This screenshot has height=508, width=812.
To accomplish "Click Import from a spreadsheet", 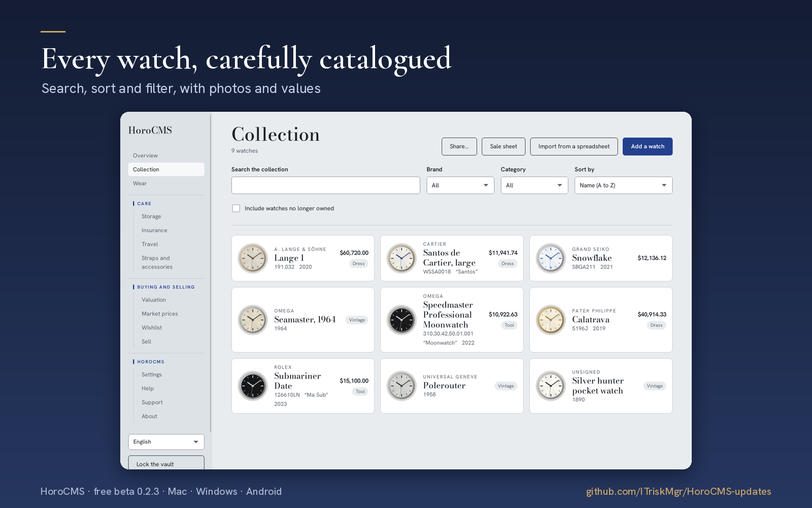I will point(574,146).
